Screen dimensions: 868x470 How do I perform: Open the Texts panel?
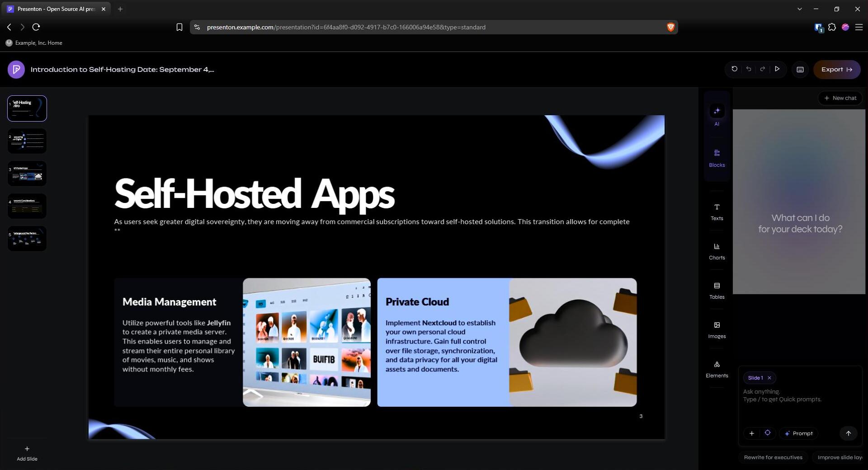pos(717,212)
